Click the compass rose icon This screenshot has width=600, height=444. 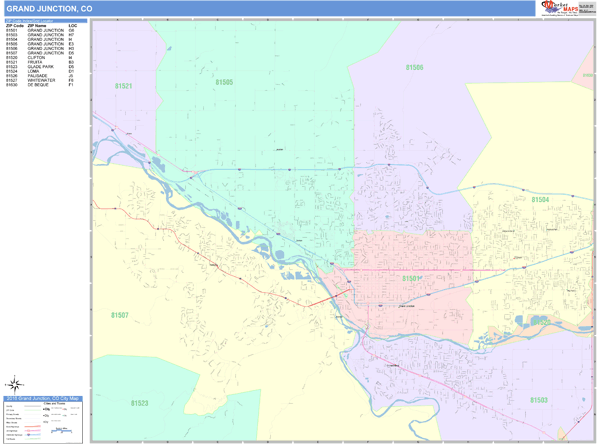[15, 385]
